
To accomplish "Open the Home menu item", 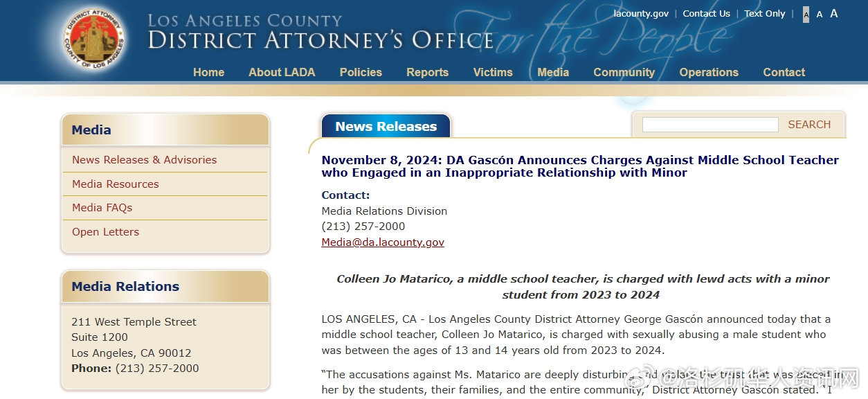I will tap(208, 72).
